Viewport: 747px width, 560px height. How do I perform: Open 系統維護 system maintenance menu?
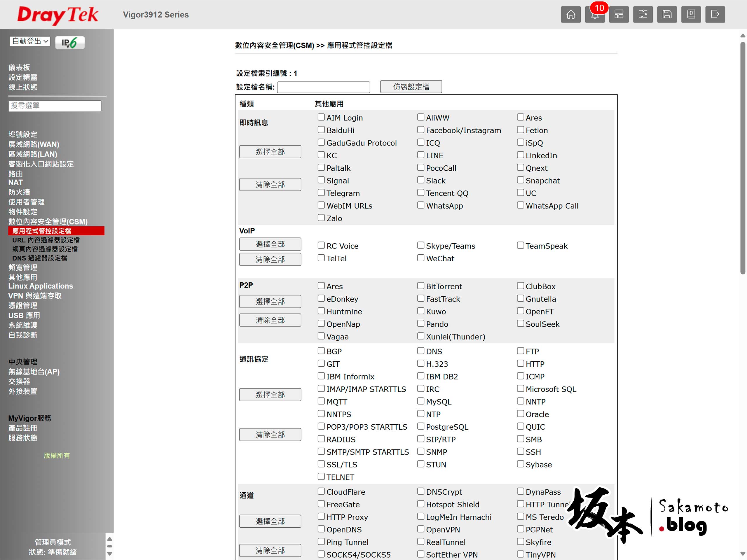point(23,325)
